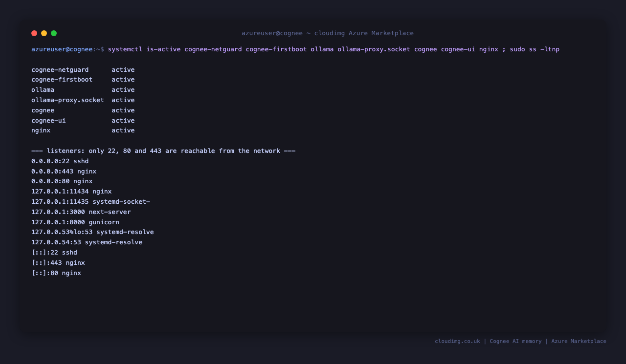This screenshot has height=364, width=626.
Task: Click the '--- listeners: only 22, 80 and 443' header line
Action: [x=163, y=151]
